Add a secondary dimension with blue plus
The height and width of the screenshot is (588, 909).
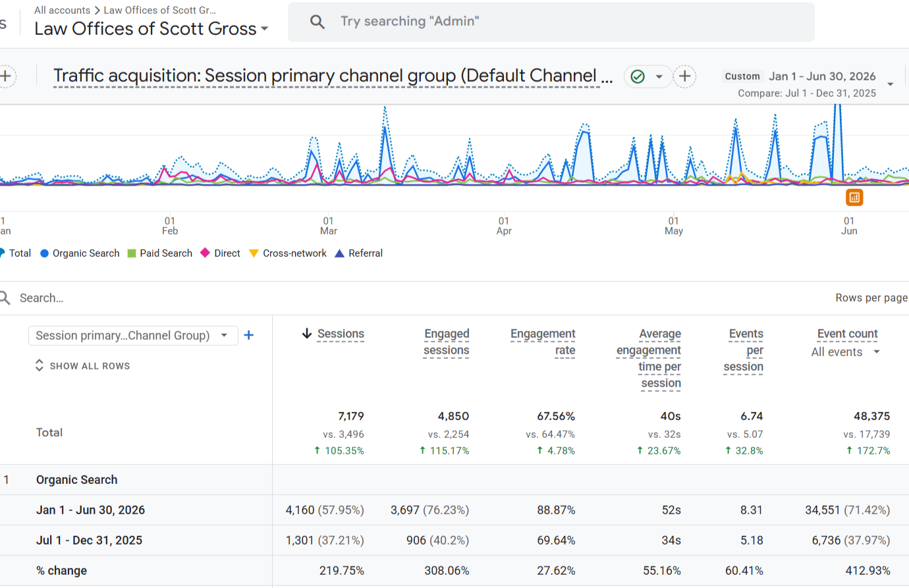pyautogui.click(x=249, y=335)
